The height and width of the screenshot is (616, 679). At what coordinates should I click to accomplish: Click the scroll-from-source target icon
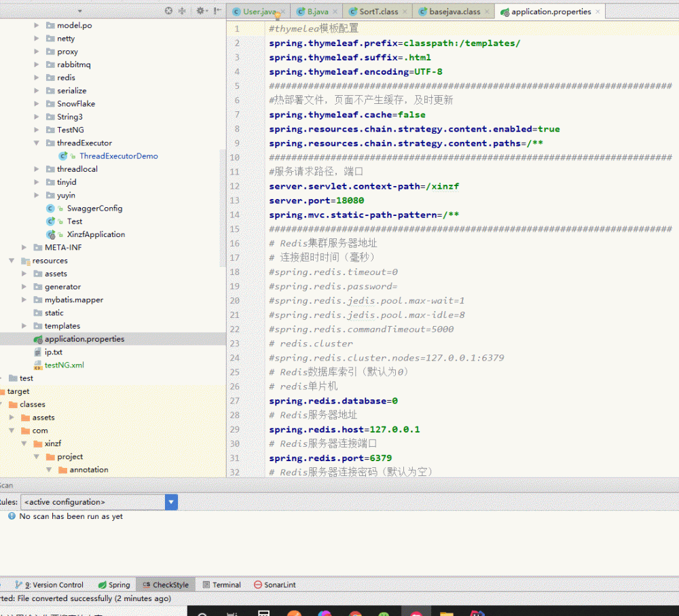pos(168,11)
